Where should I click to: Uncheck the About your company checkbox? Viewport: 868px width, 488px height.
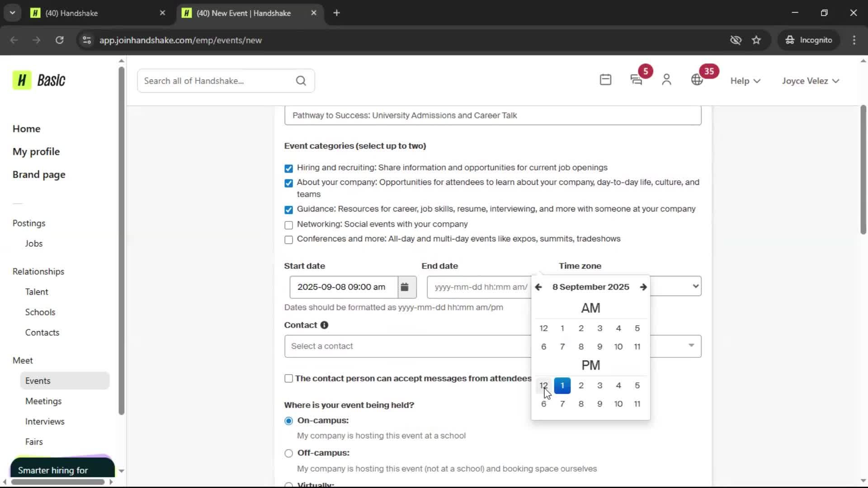[288, 183]
